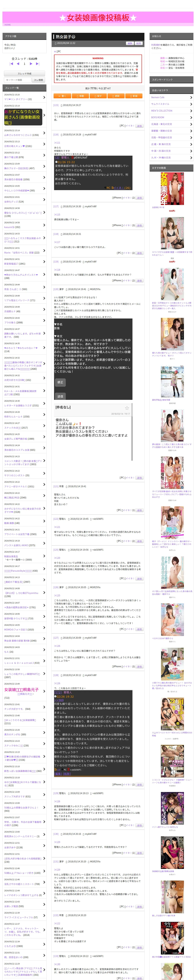Click 返信 button on post [115]
Viewport: 196px width, 980px height.
139,126
